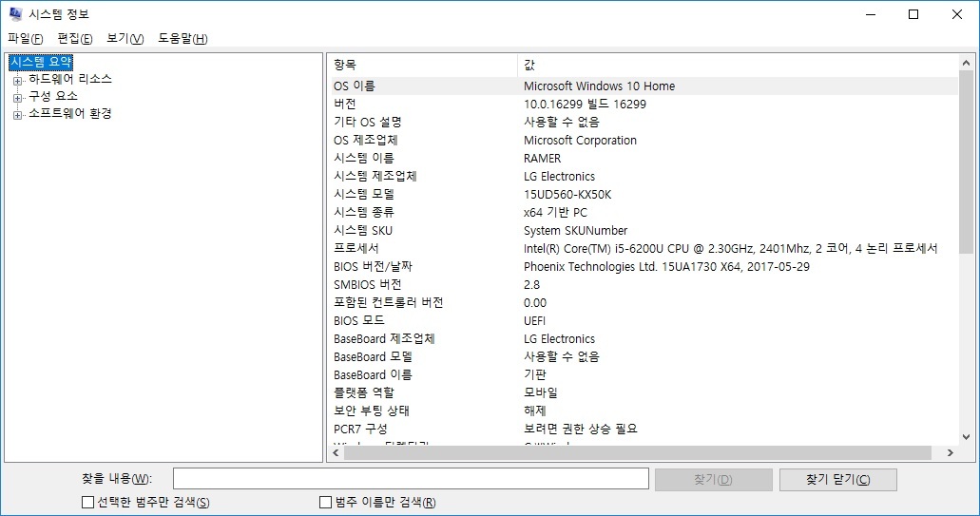Expand the 구성 요소 tree node
The height and width of the screenshot is (516, 980).
click(x=17, y=97)
